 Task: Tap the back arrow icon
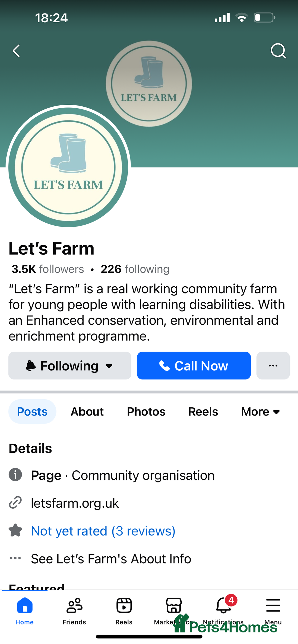17,51
